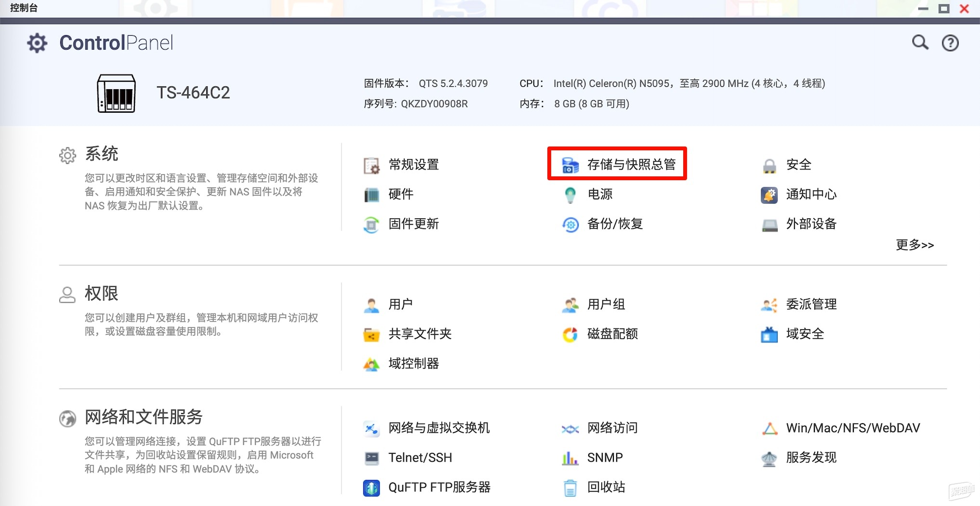Image resolution: width=980 pixels, height=506 pixels.
Task: Click the Shared Folders (共享文件夹) icon
Action: point(371,334)
